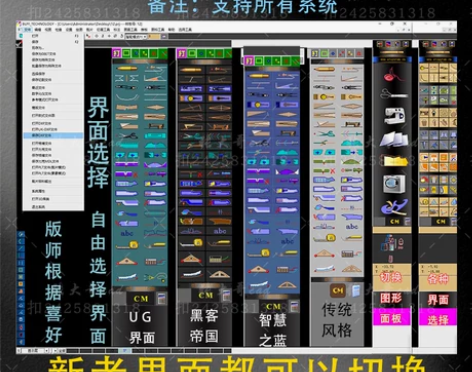Click the CM button in the tan icon-grid panel
The image size is (472, 372).
click(x=441, y=221)
